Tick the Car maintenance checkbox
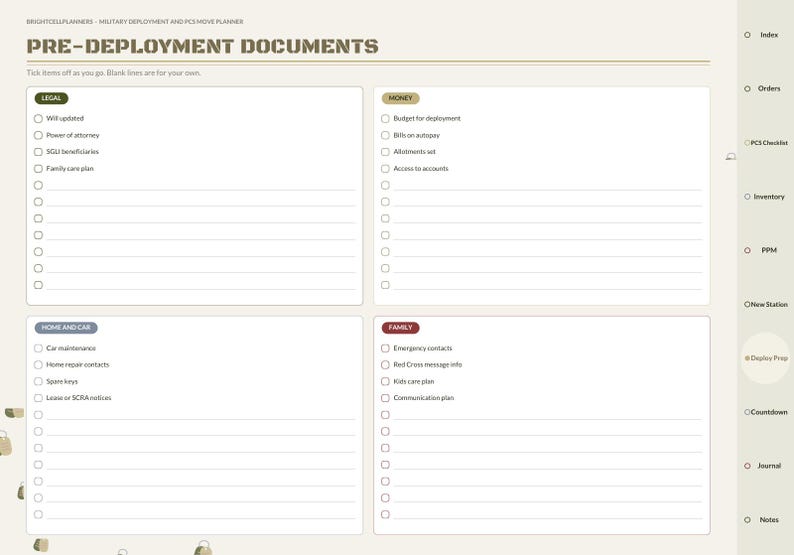 pos(38,348)
